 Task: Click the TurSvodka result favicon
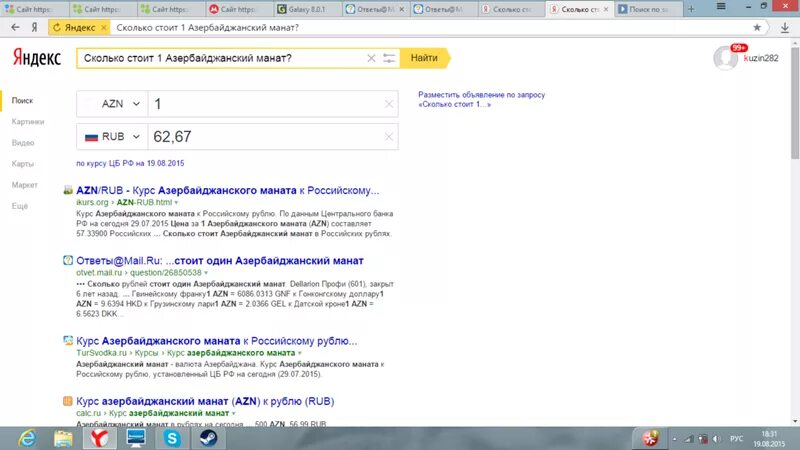tap(68, 340)
